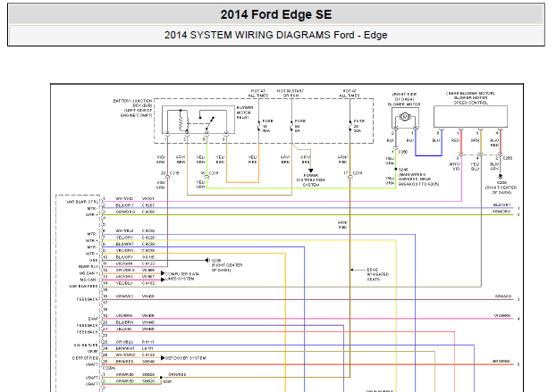Select the 'BLOWER MOTOR SPEED CONTROL' label
Image resolution: width=556 pixels, height=392 pixels.
(470, 100)
